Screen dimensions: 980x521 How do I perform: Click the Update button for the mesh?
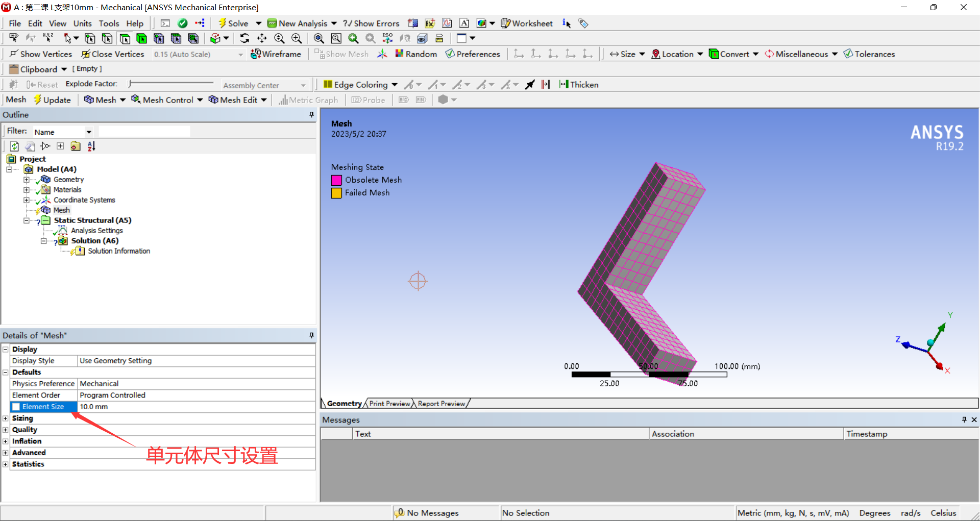pos(53,100)
